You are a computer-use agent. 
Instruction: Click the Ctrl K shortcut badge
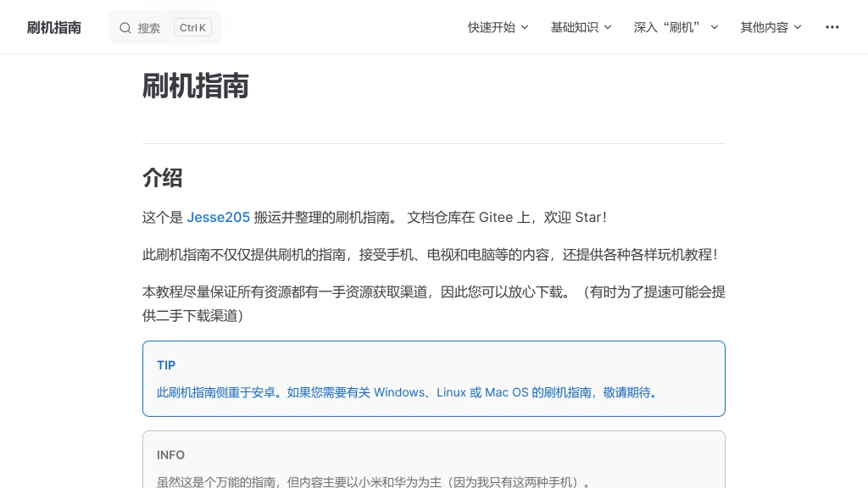pos(192,28)
